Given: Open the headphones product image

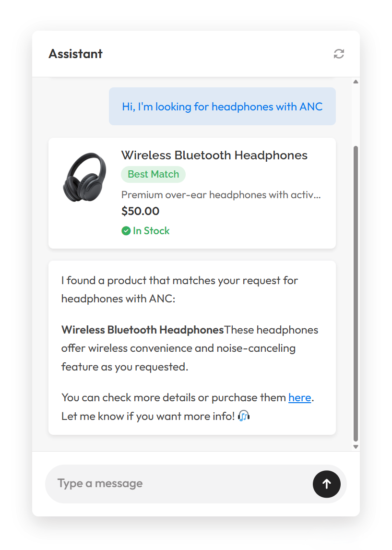Looking at the screenshot, I should (84, 177).
